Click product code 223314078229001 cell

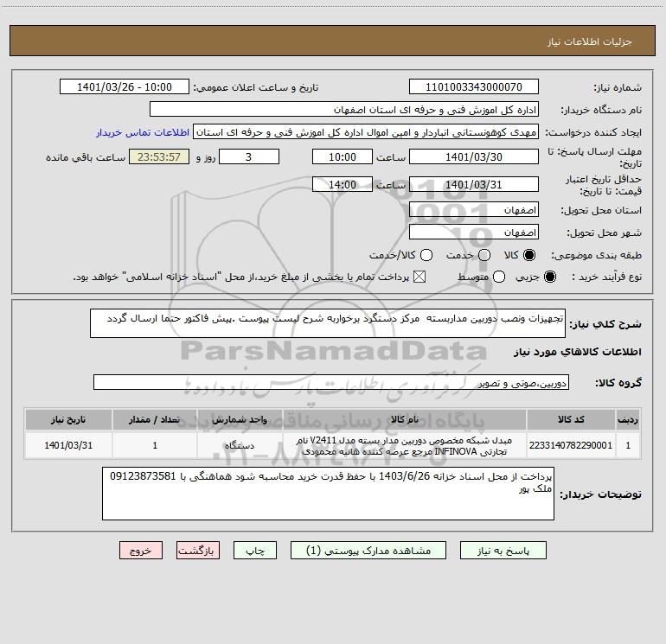571,446
